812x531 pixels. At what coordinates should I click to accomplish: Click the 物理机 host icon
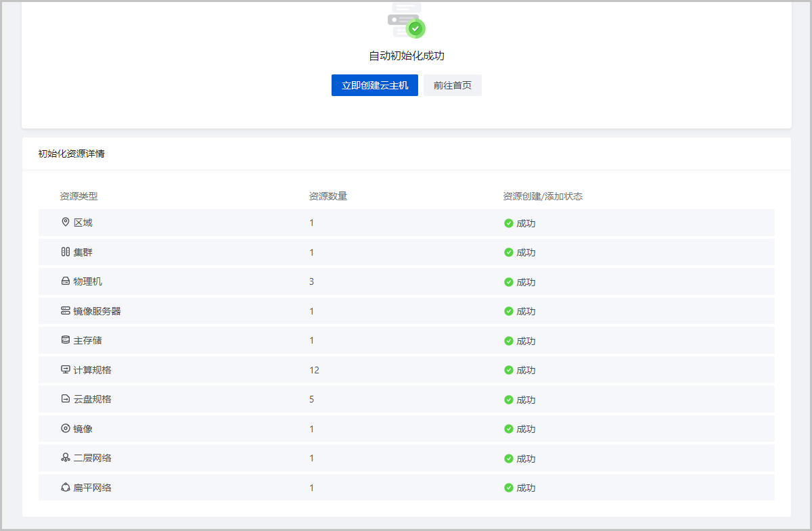tap(66, 281)
